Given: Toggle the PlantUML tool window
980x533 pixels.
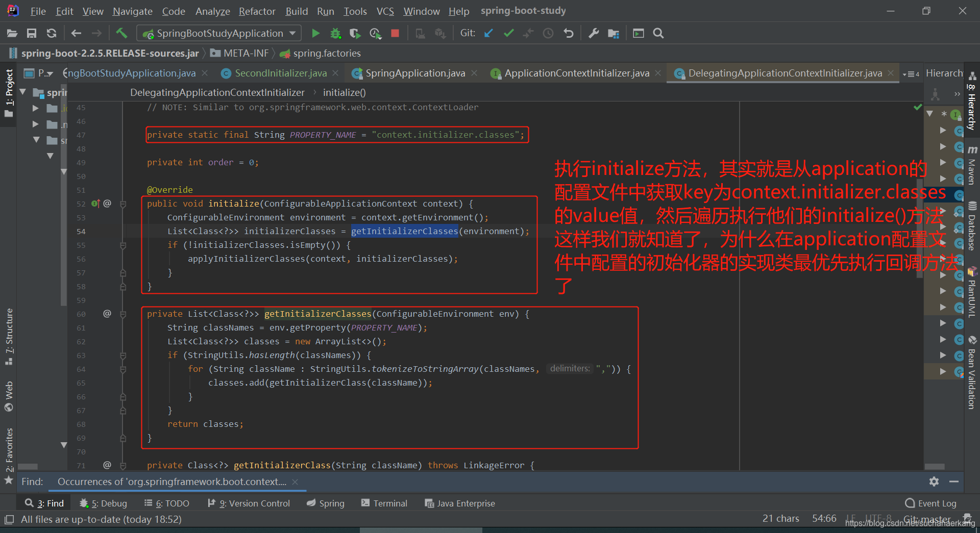Looking at the screenshot, I should click(x=972, y=292).
